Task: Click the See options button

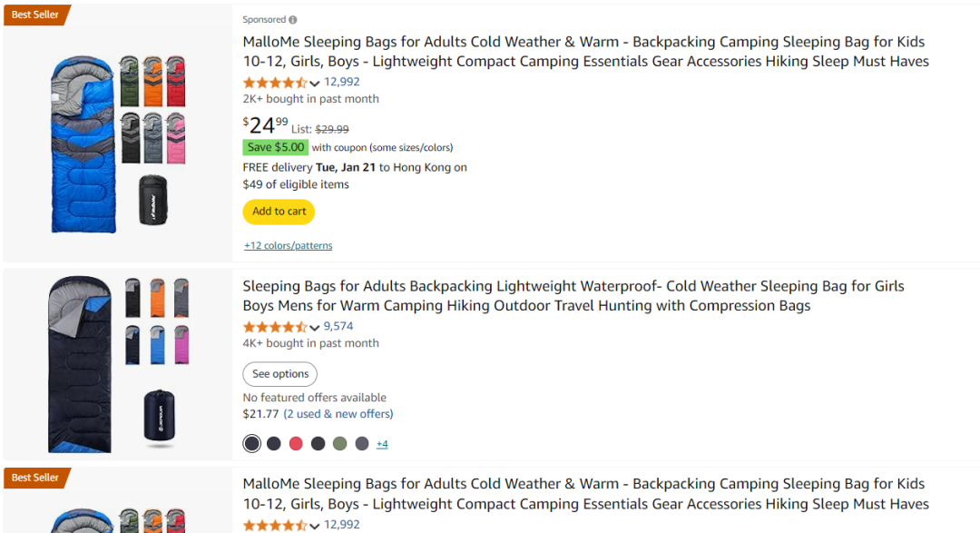Action: [x=280, y=374]
